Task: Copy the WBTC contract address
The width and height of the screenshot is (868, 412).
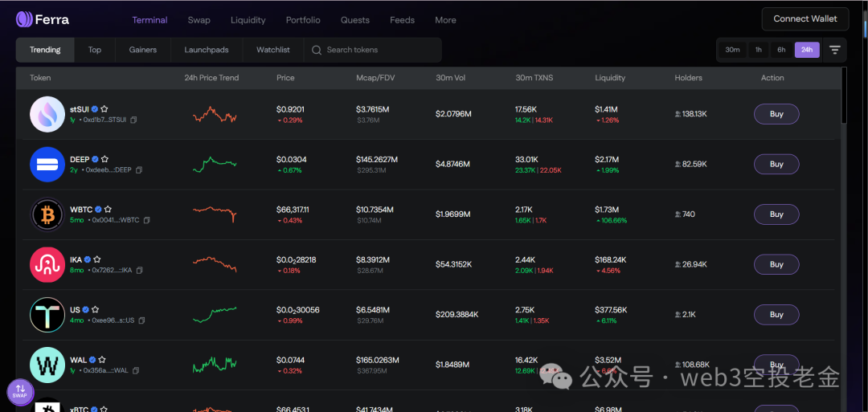Action: click(147, 220)
